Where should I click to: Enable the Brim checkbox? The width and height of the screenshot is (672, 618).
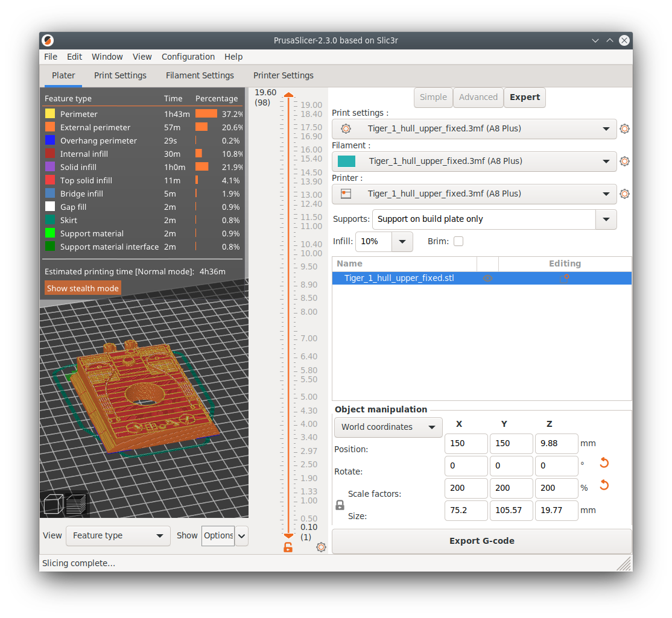(x=458, y=241)
